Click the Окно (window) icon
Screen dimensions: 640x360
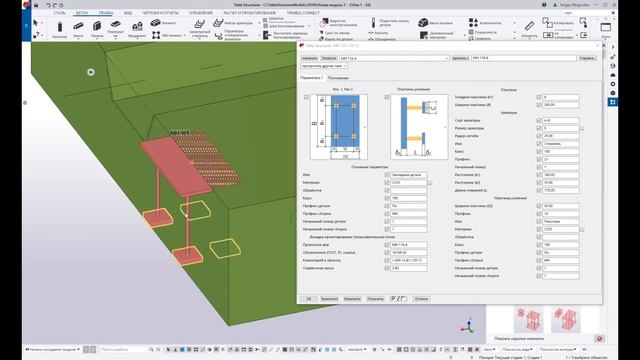tap(606, 27)
